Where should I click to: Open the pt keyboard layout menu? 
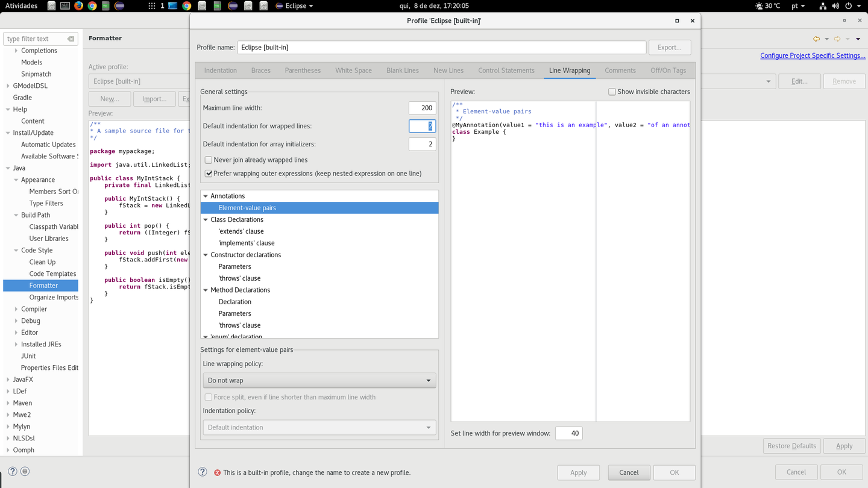tap(797, 5)
